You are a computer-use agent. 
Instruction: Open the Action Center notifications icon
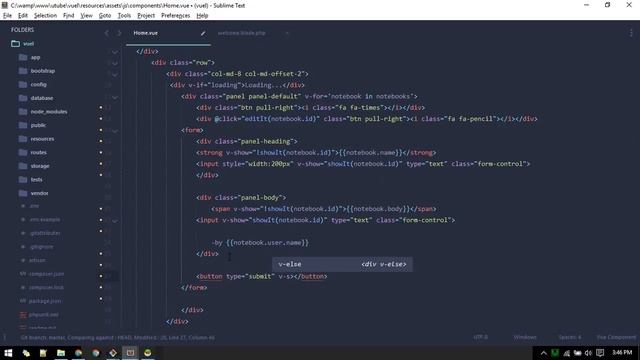pos(600,353)
